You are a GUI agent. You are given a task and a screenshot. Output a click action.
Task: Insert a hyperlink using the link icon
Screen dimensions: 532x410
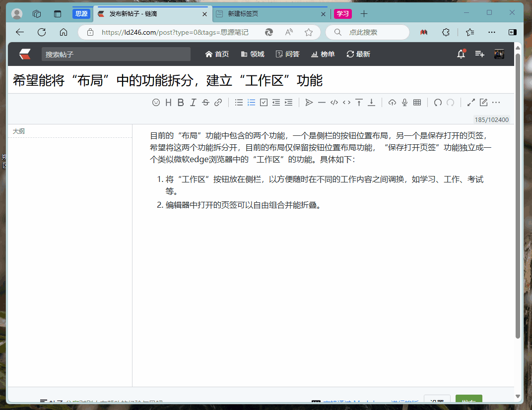pyautogui.click(x=218, y=103)
